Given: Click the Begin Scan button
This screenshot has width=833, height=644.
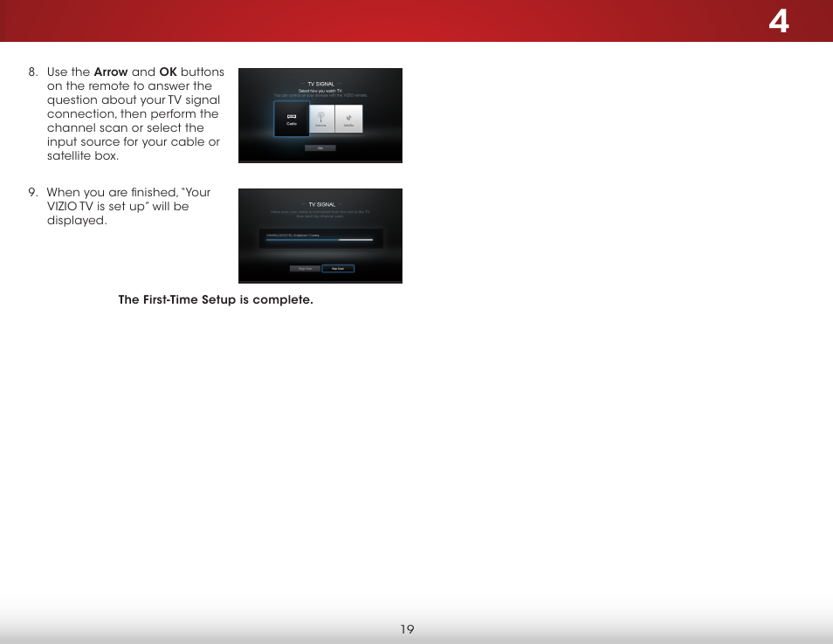Looking at the screenshot, I should [x=306, y=268].
